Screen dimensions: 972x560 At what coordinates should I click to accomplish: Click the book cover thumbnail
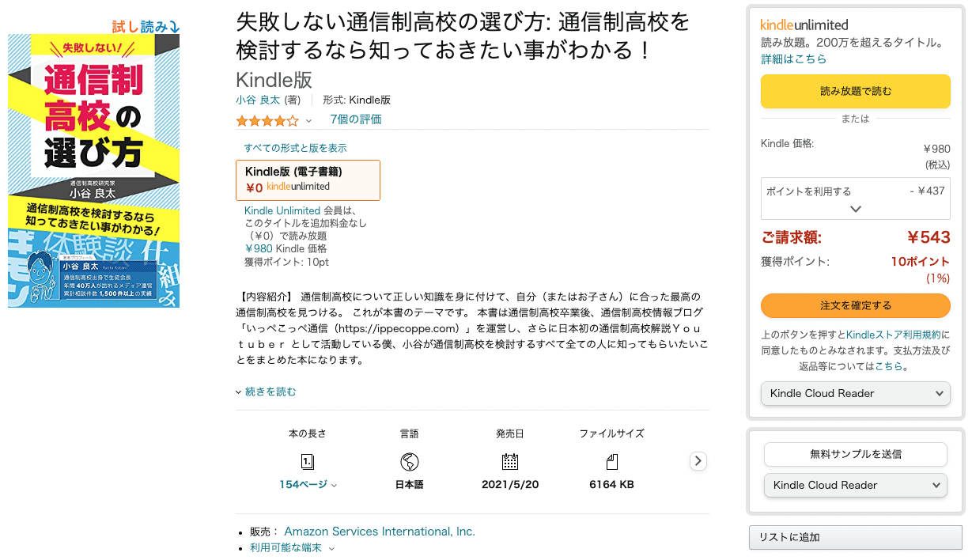point(93,171)
